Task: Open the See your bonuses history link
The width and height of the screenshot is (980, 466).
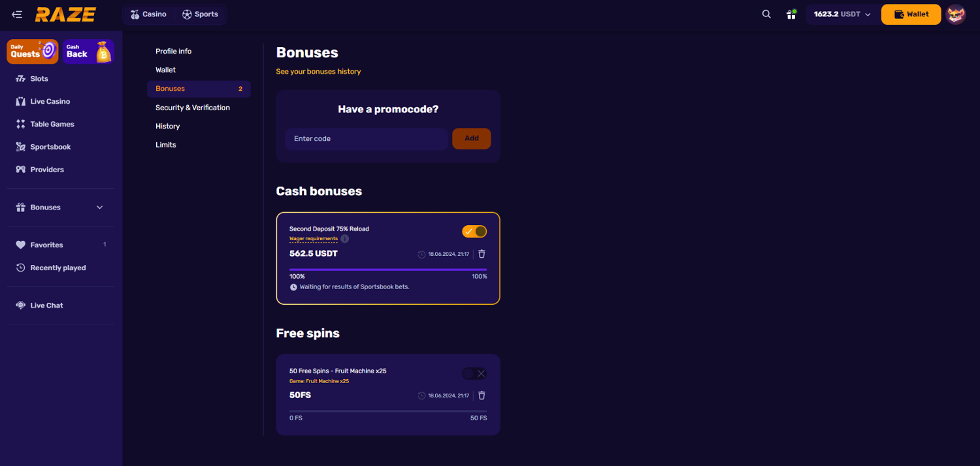Action: (318, 72)
